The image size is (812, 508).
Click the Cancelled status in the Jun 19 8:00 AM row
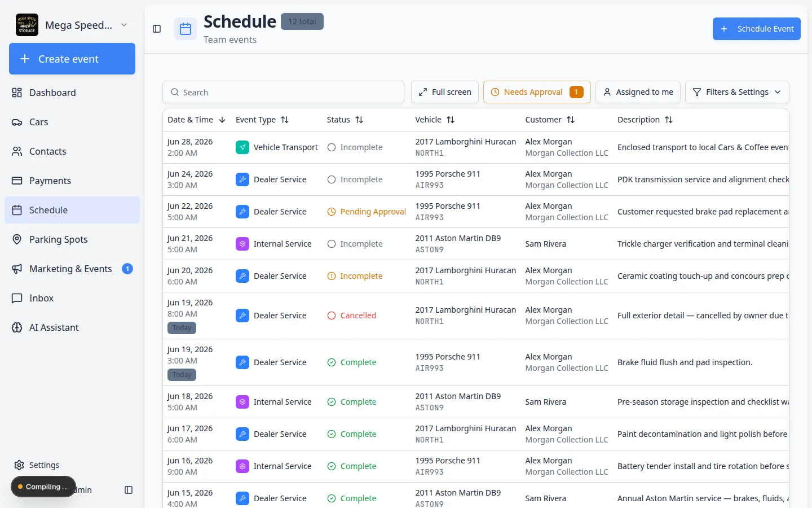click(x=352, y=316)
